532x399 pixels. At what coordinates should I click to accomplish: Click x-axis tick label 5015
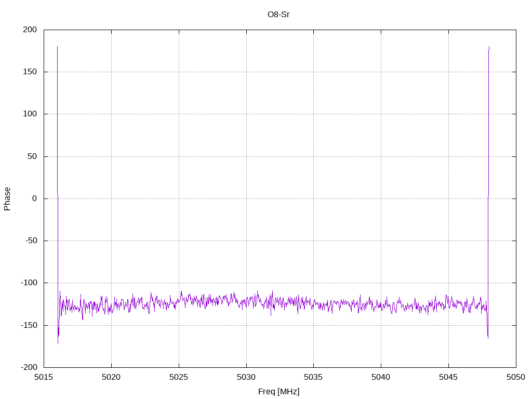tap(44, 377)
